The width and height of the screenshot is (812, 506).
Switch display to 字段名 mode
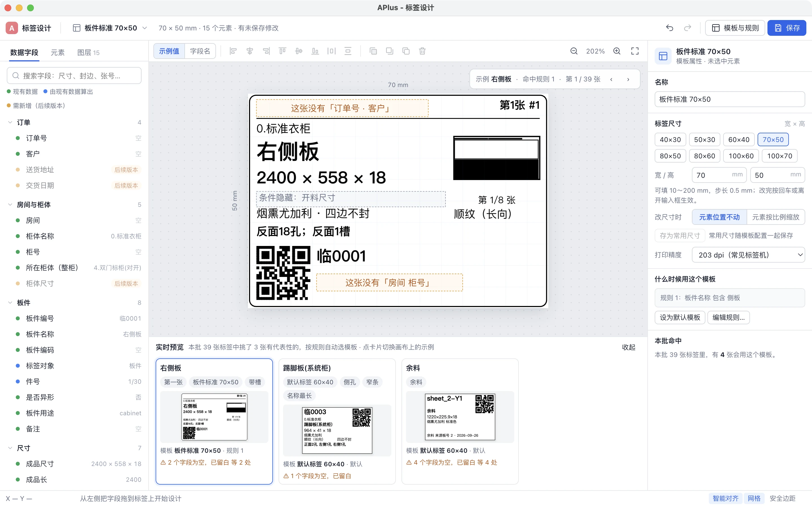click(x=200, y=51)
